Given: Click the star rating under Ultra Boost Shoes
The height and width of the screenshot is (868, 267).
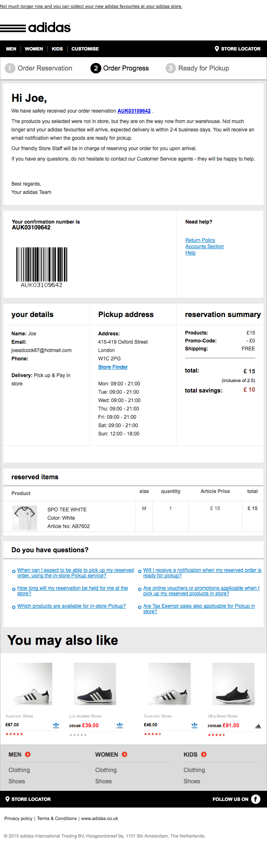Looking at the screenshot, I should click(x=217, y=735).
